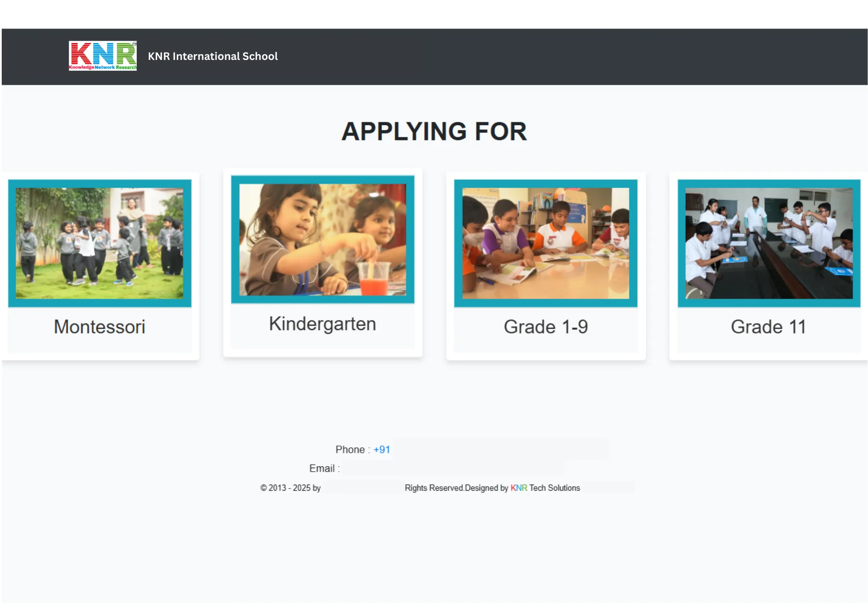Choose the Grade 1-9 label
The width and height of the screenshot is (868, 614).
546,327
